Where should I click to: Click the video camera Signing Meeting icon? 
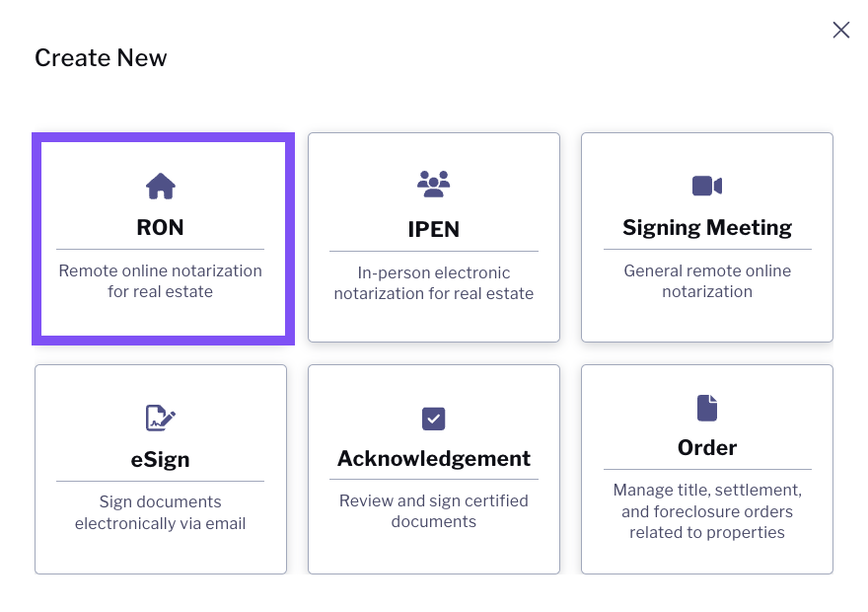coord(707,186)
